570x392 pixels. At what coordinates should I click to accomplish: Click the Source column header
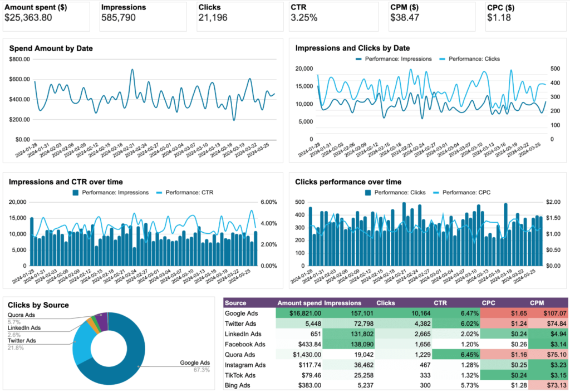click(x=234, y=302)
